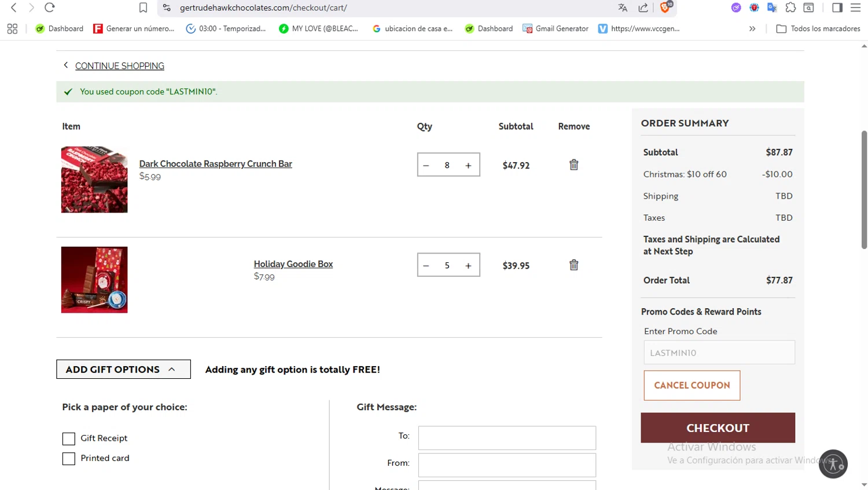
Task: Click Holiday Goodie Box quantity value 5
Action: 447,265
